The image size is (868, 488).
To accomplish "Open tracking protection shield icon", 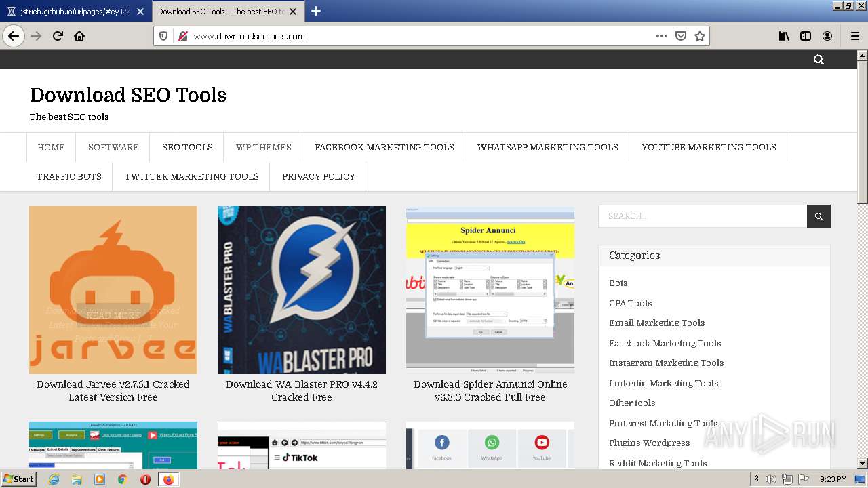I will (x=163, y=36).
